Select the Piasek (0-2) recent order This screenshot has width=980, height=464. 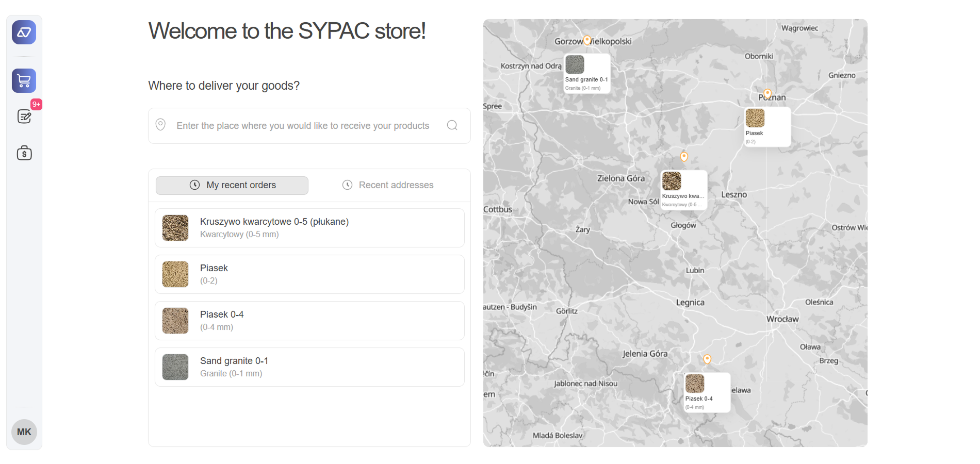click(x=309, y=274)
